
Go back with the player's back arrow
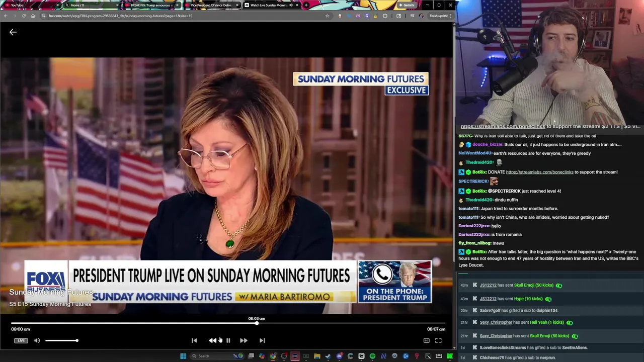(x=13, y=32)
